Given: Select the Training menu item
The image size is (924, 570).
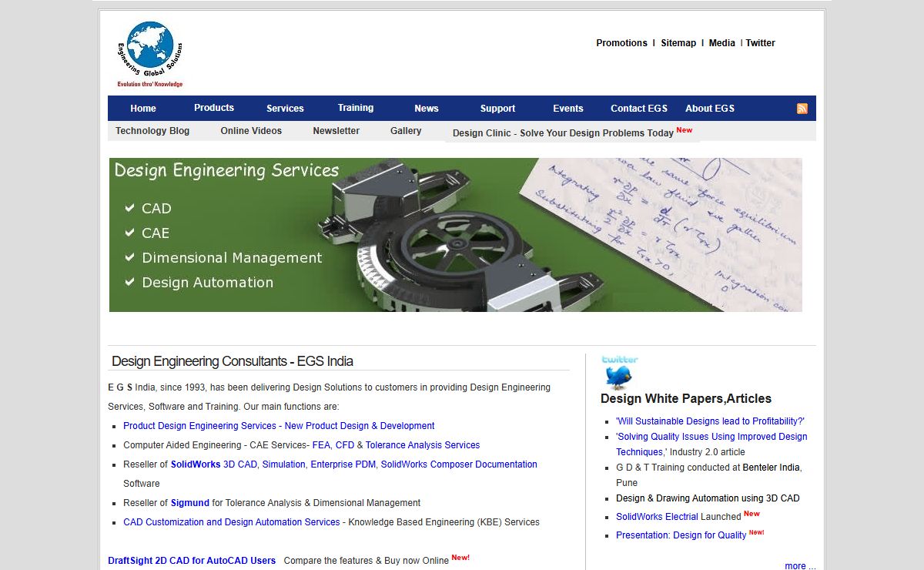Looking at the screenshot, I should [x=356, y=108].
